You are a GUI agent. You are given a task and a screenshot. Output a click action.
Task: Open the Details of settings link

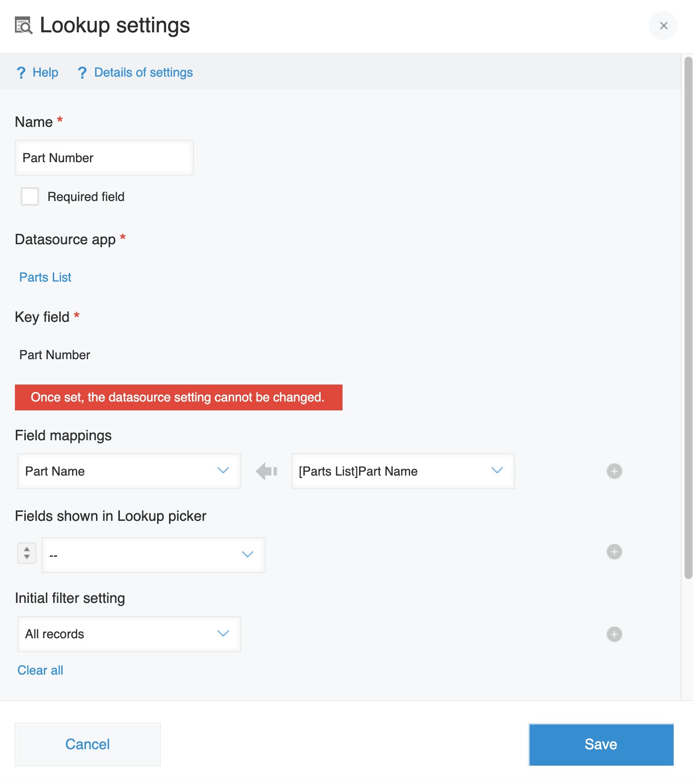(143, 73)
